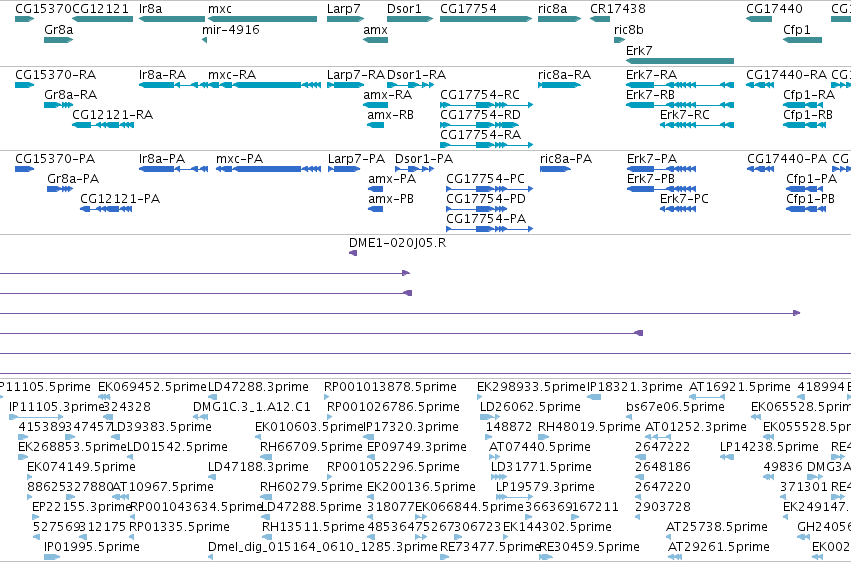The image size is (851, 562).
Task: Select the CG12121-PA protein label
Action: click(120, 199)
